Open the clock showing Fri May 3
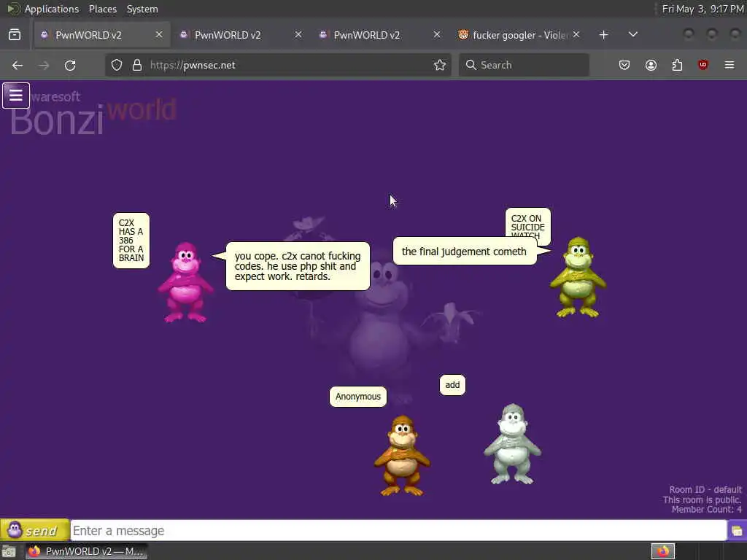Image resolution: width=747 pixels, height=560 pixels. 703,9
